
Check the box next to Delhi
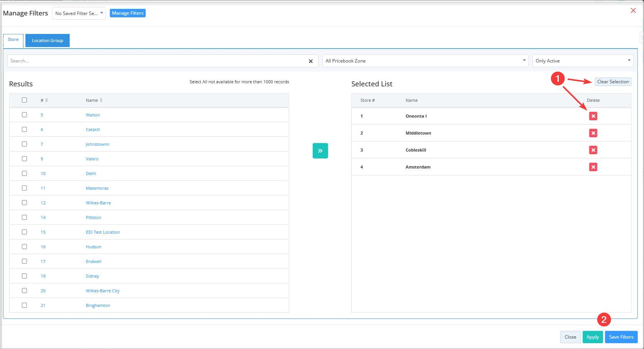24,173
